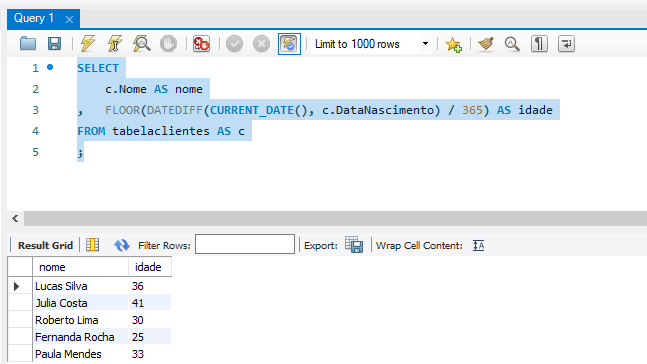This screenshot has height=364, width=647.
Task: Commit transaction checkmark icon
Action: [234, 43]
